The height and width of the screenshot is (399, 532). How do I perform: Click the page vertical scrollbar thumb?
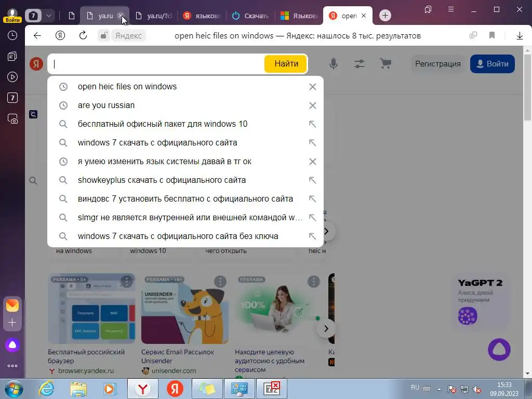coord(527,87)
